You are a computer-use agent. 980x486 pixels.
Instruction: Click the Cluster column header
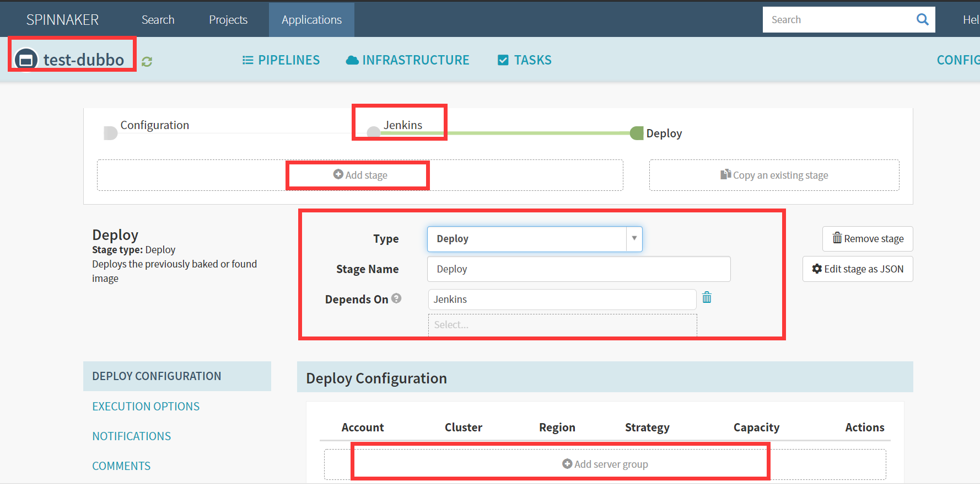pos(464,428)
